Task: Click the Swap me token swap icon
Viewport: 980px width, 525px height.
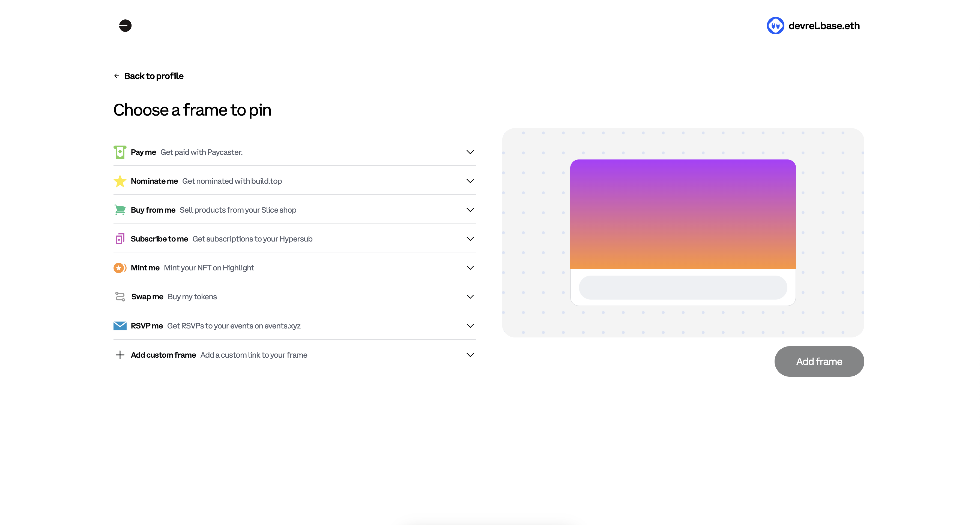Action: [x=120, y=296]
